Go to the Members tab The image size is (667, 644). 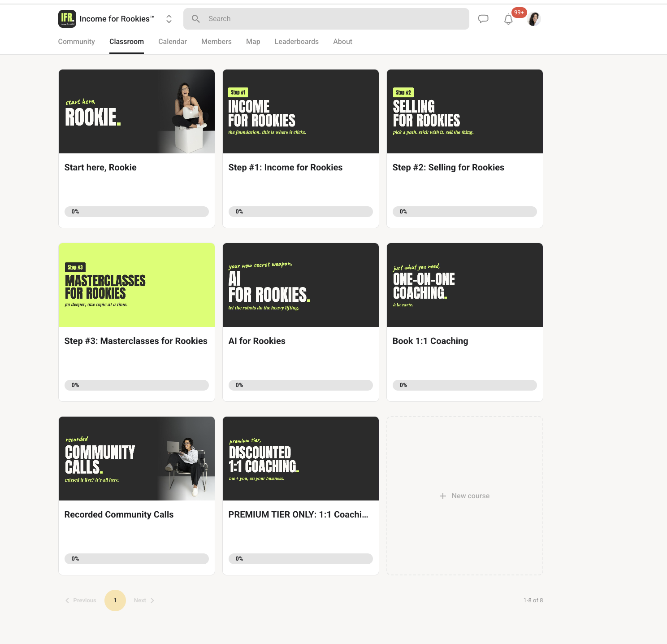click(217, 42)
